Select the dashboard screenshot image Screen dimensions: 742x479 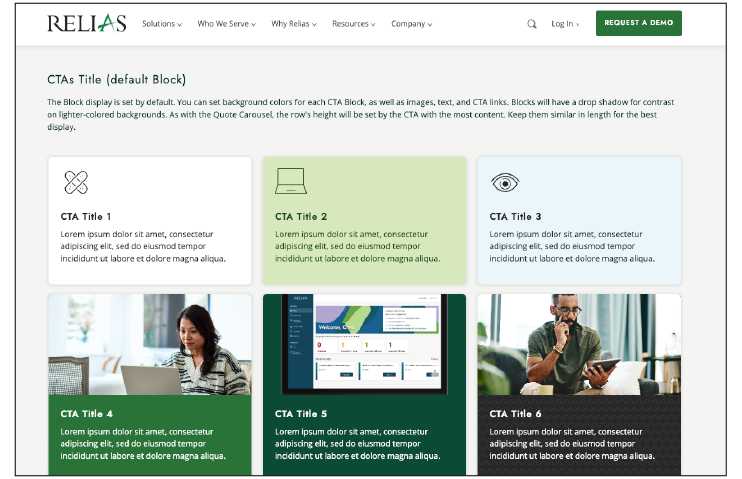pyautogui.click(x=364, y=344)
